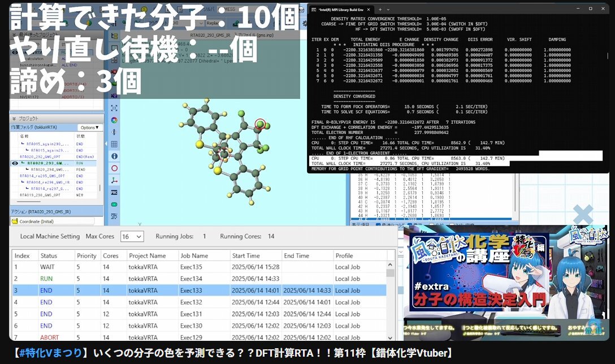Image resolution: width=615 pixels, height=364 pixels.
Task: Select the job row Exec134
Action: click(x=199, y=279)
